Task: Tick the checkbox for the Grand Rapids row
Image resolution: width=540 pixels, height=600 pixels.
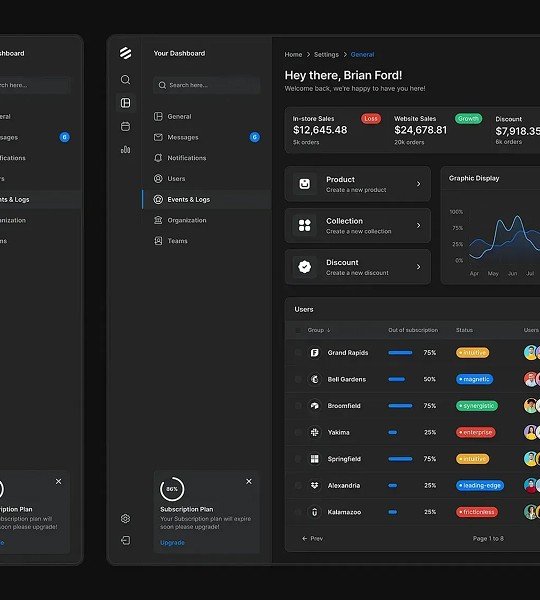Action: pos(298,352)
